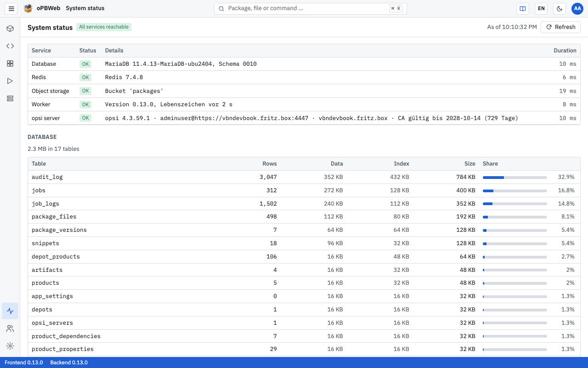
Task: Click the OK status badge for opsi server
Action: pos(85,118)
